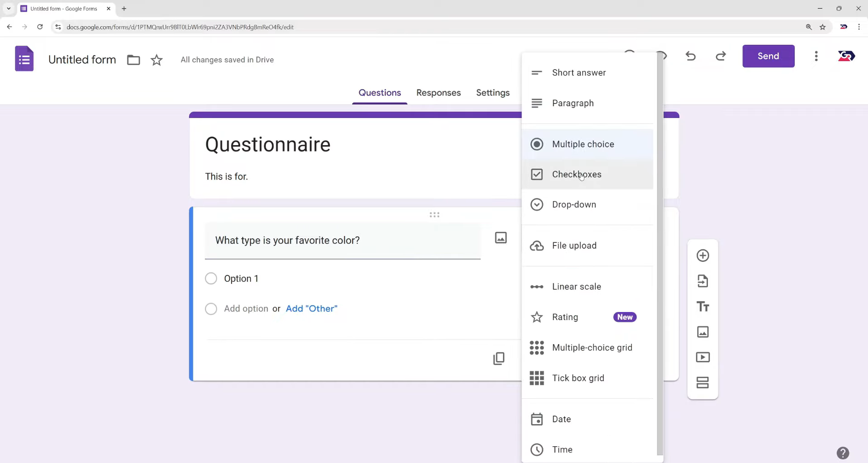Select Rating question type

pyautogui.click(x=588, y=317)
